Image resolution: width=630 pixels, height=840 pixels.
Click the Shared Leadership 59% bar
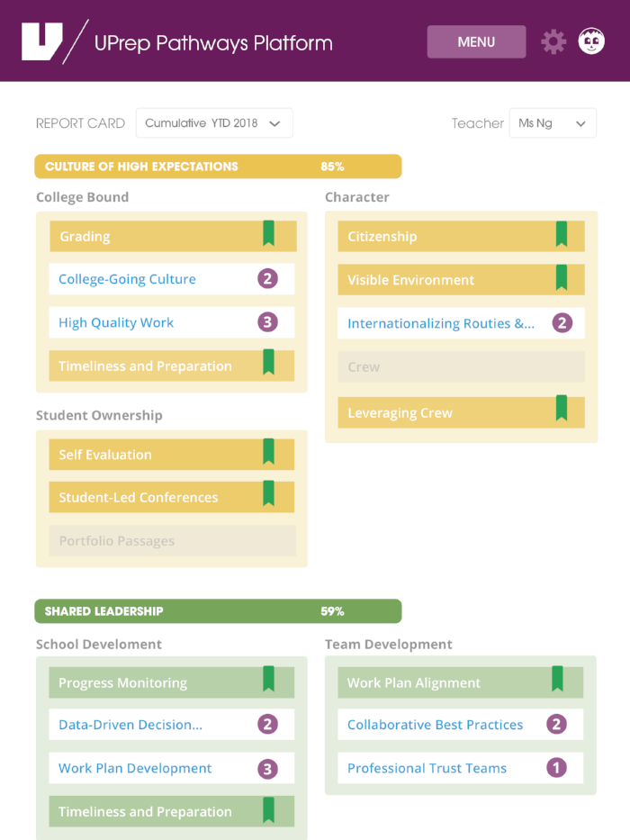[x=218, y=611]
